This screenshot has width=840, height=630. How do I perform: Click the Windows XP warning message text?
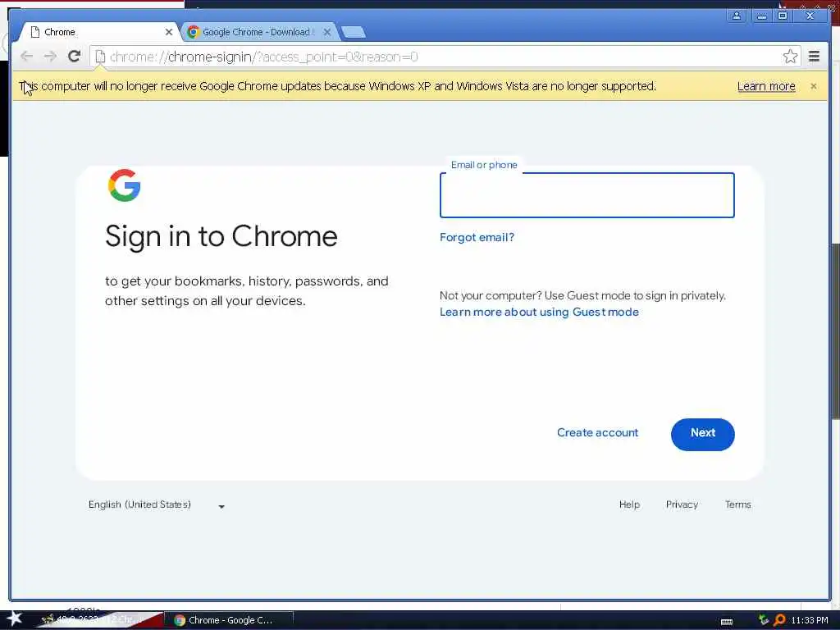pyautogui.click(x=337, y=86)
